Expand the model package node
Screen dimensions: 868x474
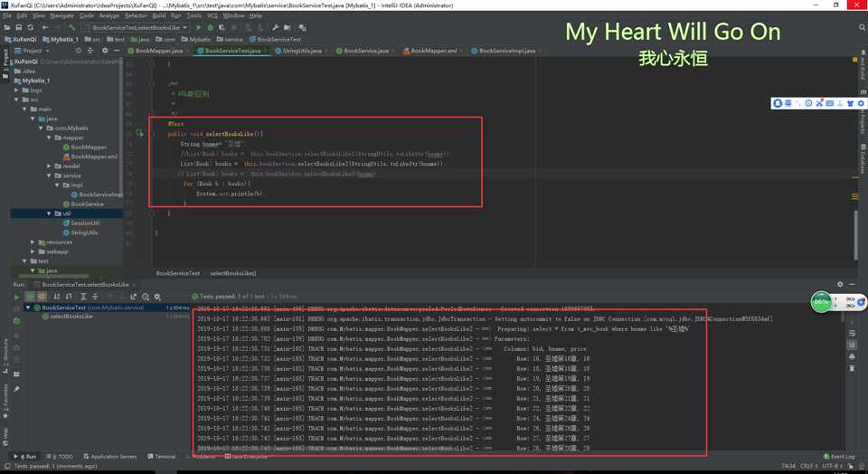point(49,166)
